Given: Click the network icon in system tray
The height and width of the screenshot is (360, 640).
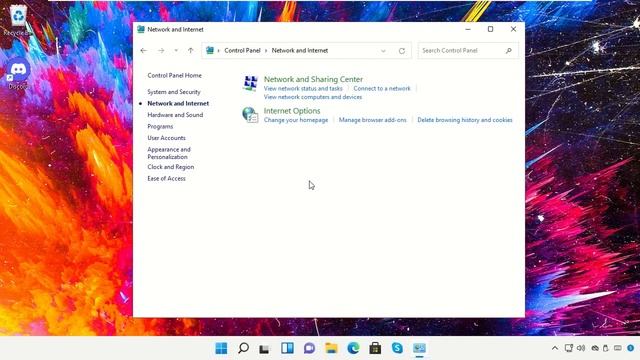Looking at the screenshot, I should pos(569,348).
